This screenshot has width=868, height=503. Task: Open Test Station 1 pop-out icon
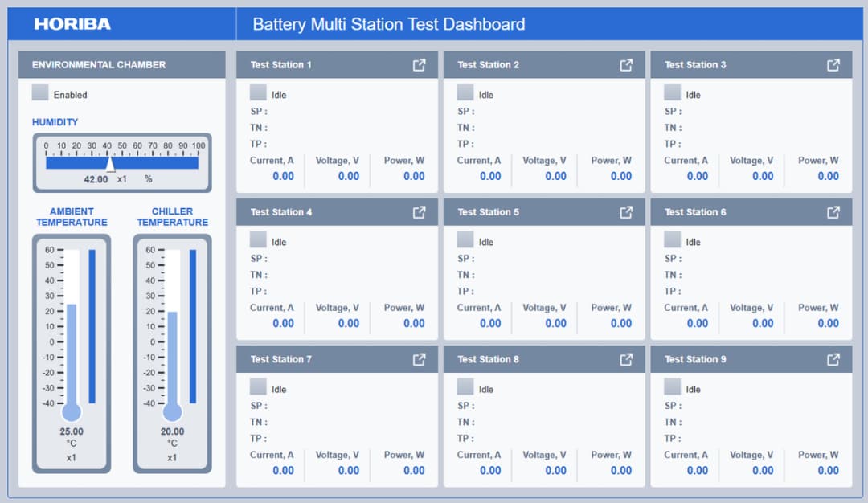coord(419,65)
